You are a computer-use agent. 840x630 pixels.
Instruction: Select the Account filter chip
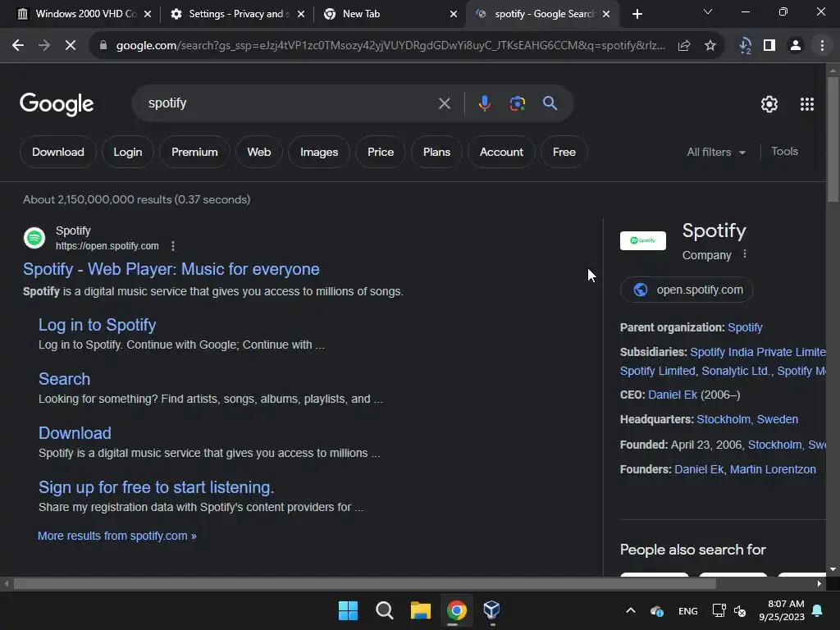[x=501, y=152]
